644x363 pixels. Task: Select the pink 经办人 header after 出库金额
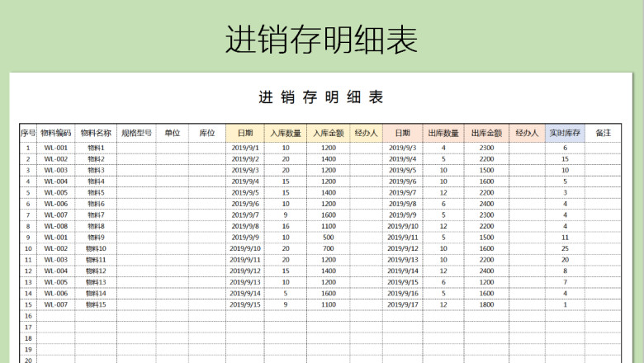[x=527, y=133]
